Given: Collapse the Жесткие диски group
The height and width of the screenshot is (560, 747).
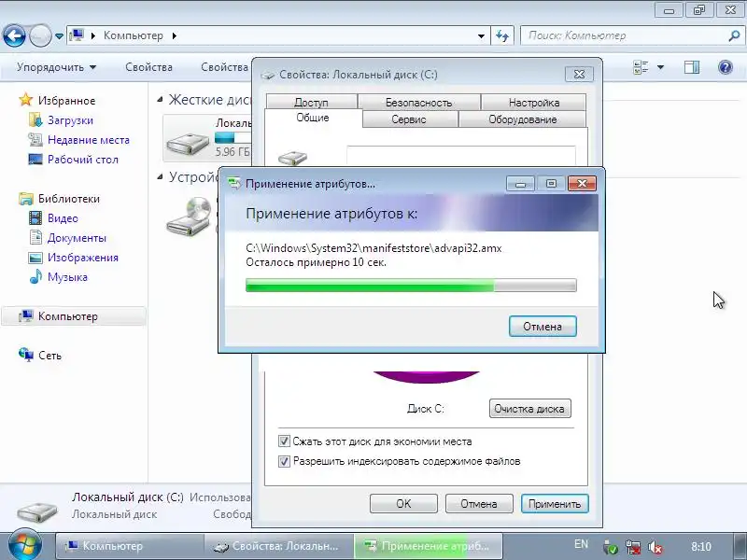Looking at the screenshot, I should coord(160,100).
